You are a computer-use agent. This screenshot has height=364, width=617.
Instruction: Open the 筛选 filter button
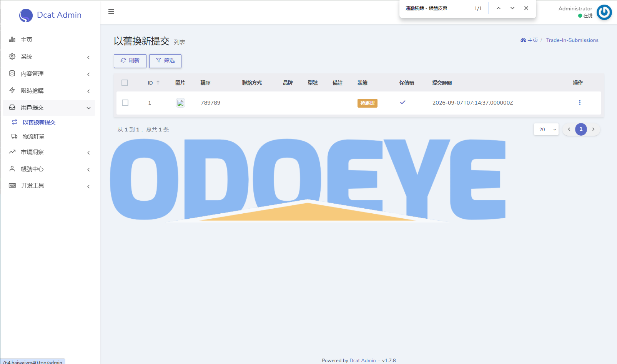coord(165,61)
